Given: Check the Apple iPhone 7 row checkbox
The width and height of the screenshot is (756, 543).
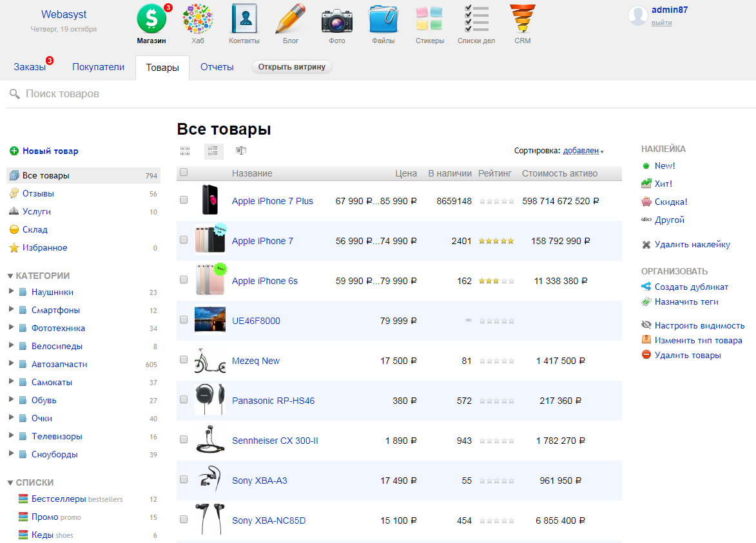Looking at the screenshot, I should [184, 240].
